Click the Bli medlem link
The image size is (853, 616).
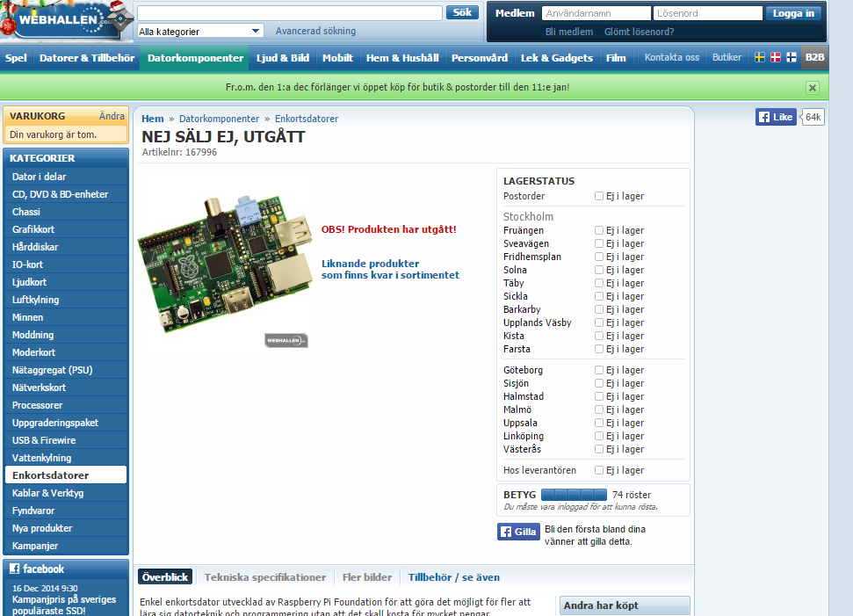coord(569,32)
